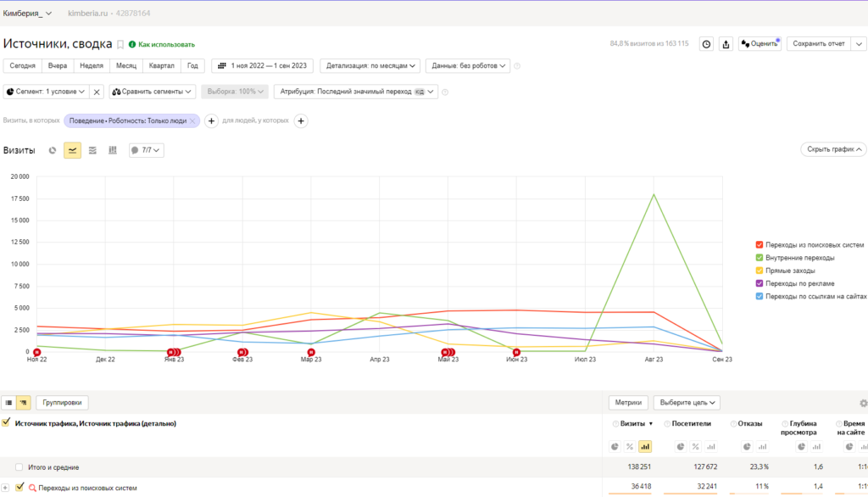
Task: Select the line chart view icon
Action: [73, 150]
